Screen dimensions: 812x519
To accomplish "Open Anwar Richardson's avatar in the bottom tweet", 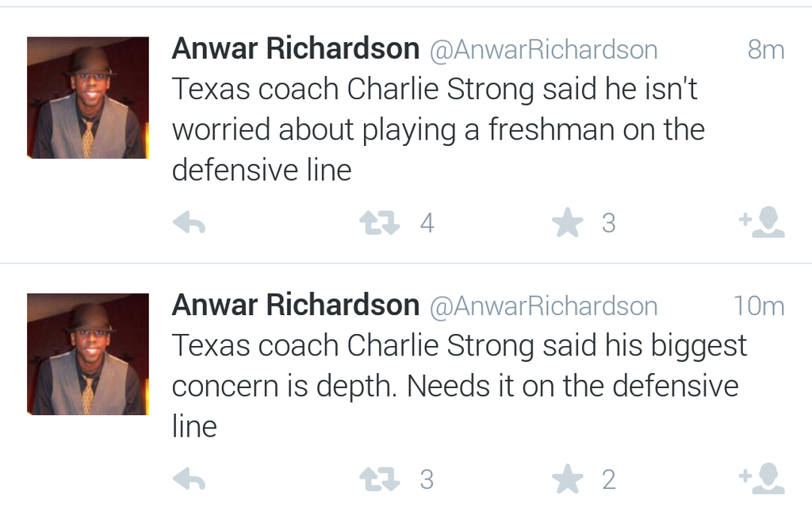I will pyautogui.click(x=88, y=354).
